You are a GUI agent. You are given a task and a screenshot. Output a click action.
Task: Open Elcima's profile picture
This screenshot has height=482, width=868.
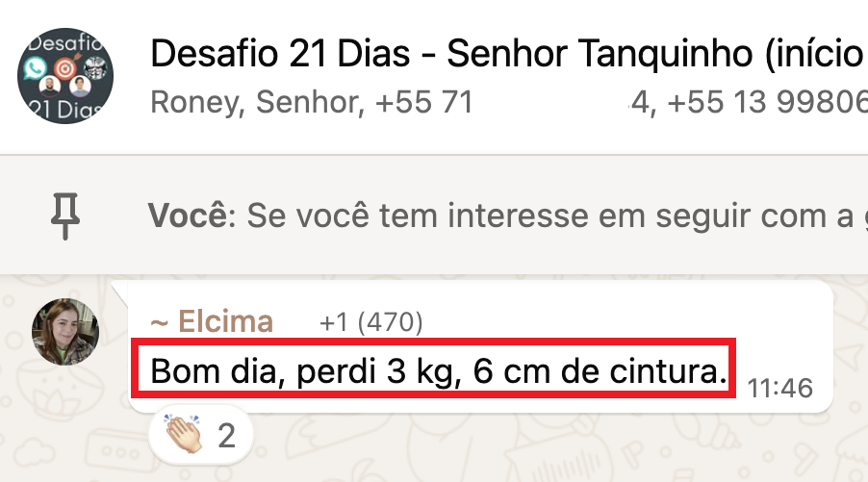[x=65, y=332]
